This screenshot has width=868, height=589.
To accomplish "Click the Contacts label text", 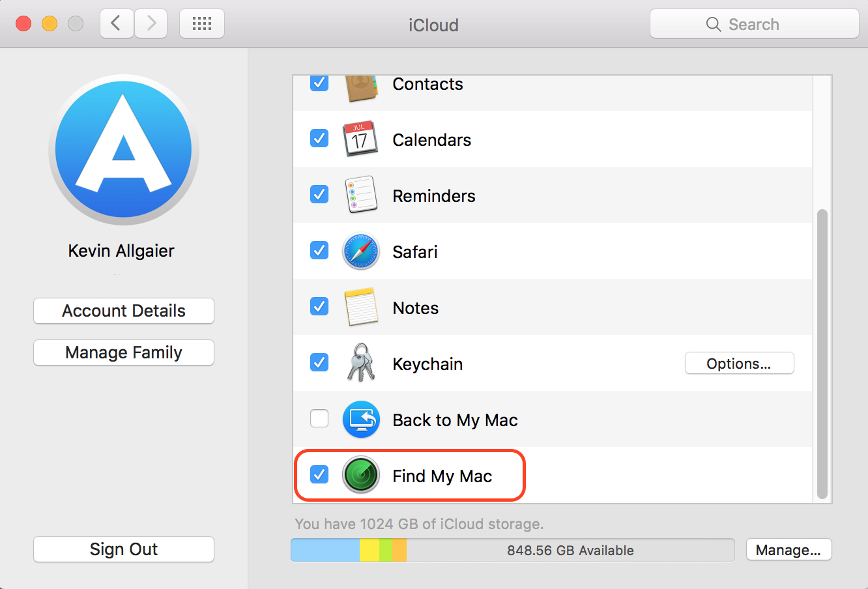I will 428,84.
